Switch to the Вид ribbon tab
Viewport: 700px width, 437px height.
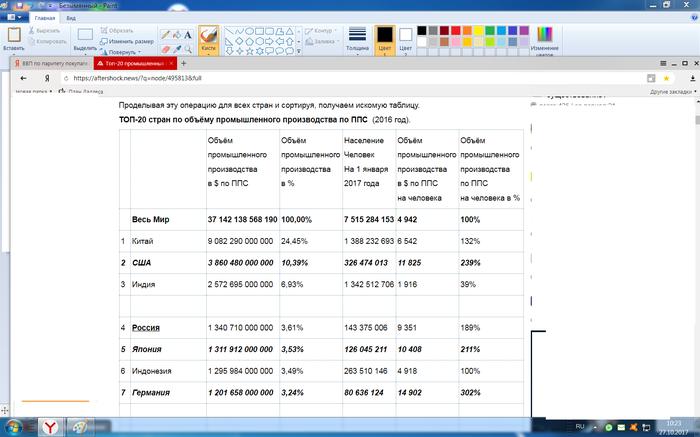pos(71,18)
